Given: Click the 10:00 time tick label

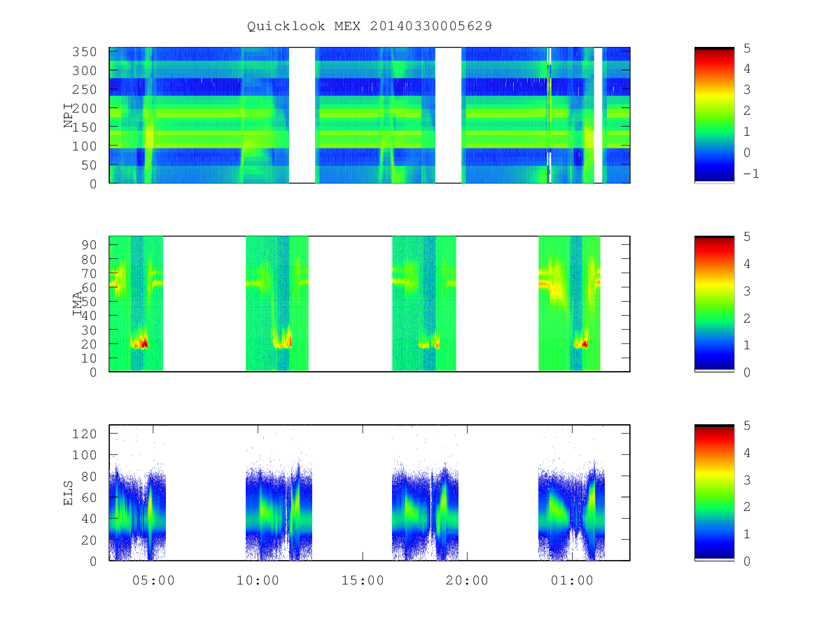Looking at the screenshot, I should [258, 580].
